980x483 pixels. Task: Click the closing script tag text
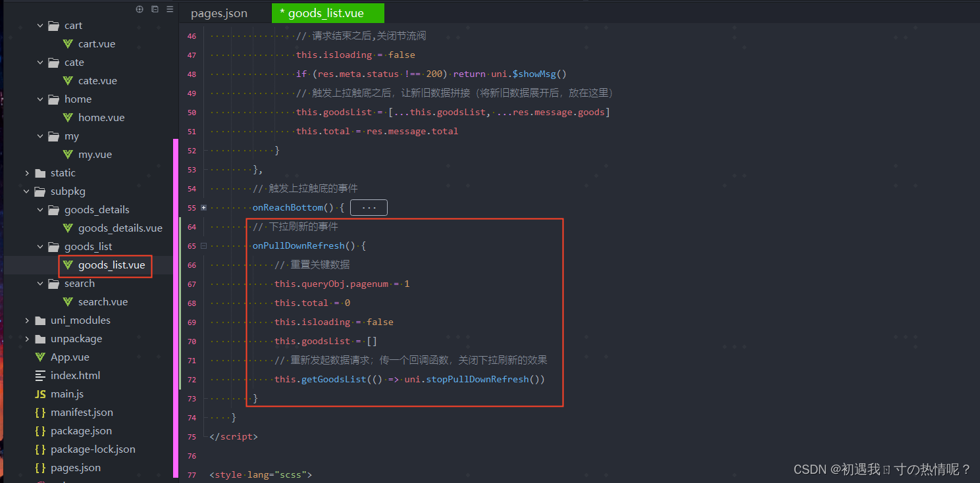[x=234, y=436]
